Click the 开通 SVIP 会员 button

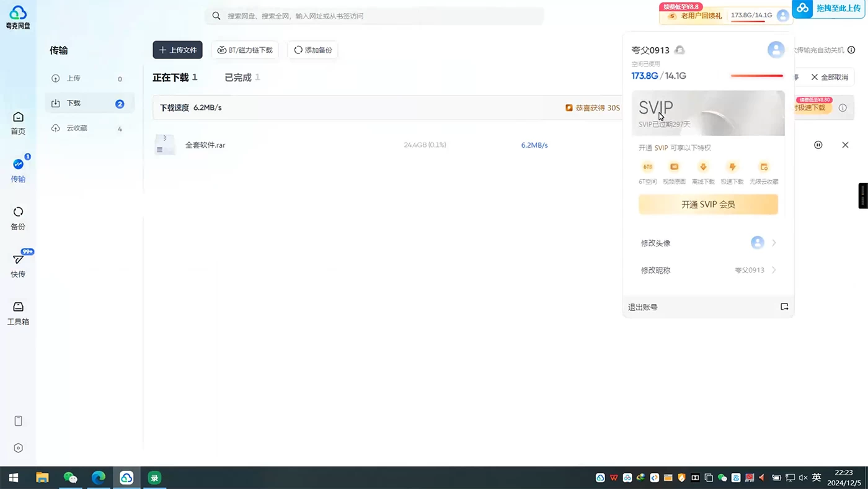click(708, 204)
